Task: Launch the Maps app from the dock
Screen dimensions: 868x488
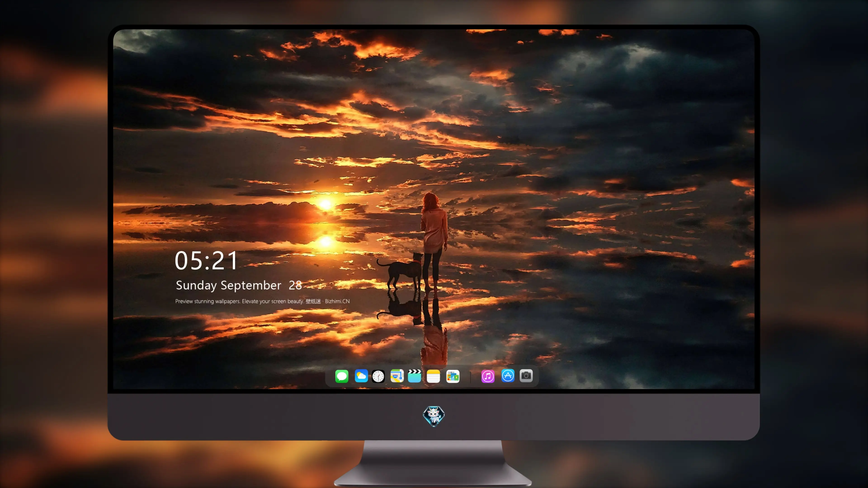Action: (397, 376)
